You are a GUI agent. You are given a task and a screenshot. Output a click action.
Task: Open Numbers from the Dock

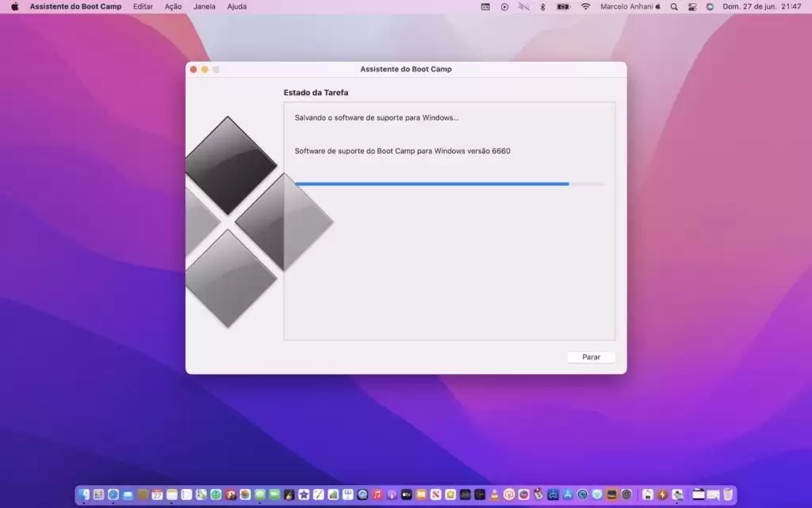[x=333, y=495]
